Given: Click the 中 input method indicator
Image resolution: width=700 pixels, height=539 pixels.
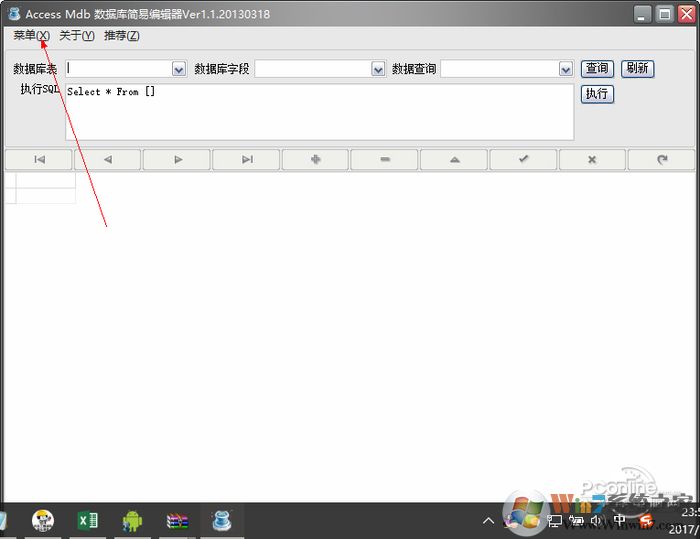Looking at the screenshot, I should (620, 520).
